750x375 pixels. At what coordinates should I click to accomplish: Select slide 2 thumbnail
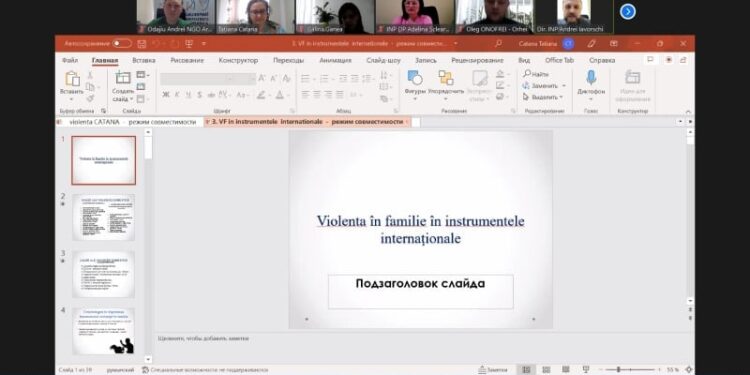point(104,217)
